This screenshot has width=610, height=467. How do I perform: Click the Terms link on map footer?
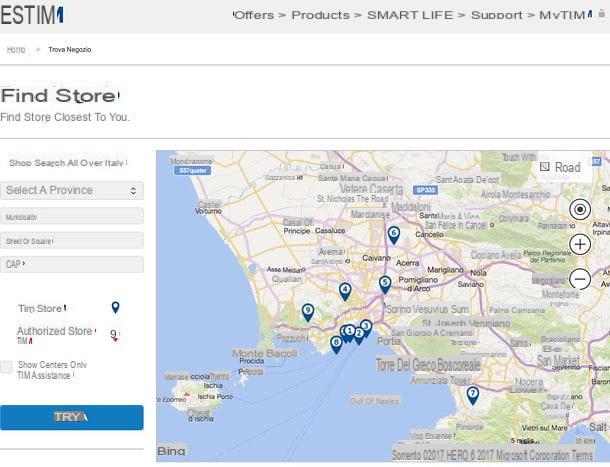click(580, 455)
